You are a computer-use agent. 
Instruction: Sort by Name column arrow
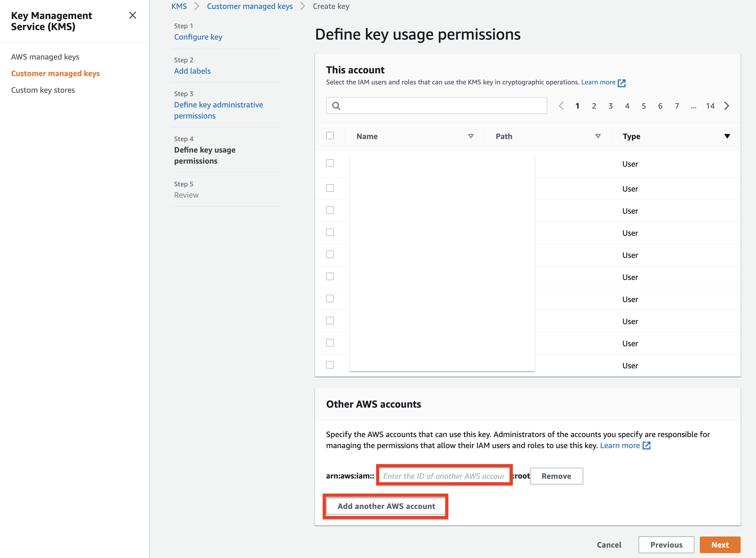coord(470,136)
